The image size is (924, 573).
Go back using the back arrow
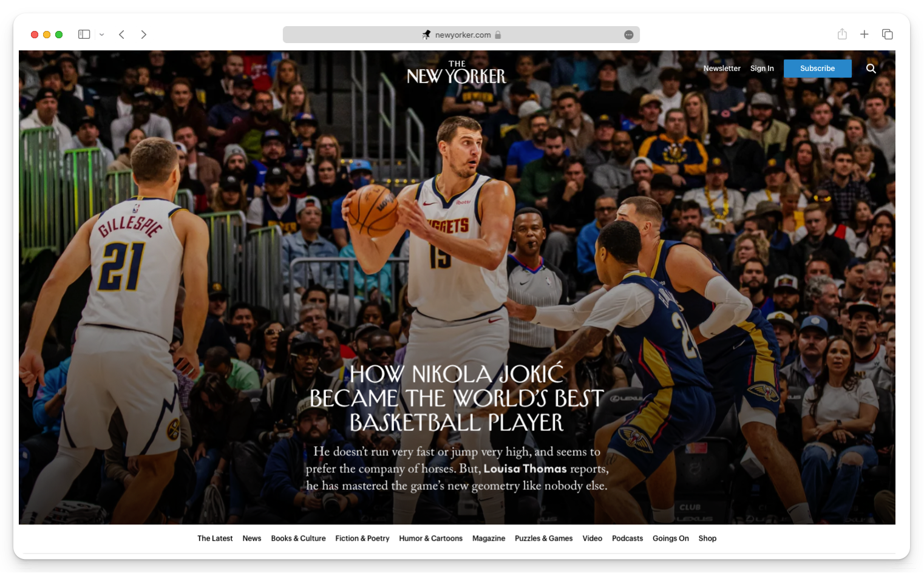pos(122,35)
